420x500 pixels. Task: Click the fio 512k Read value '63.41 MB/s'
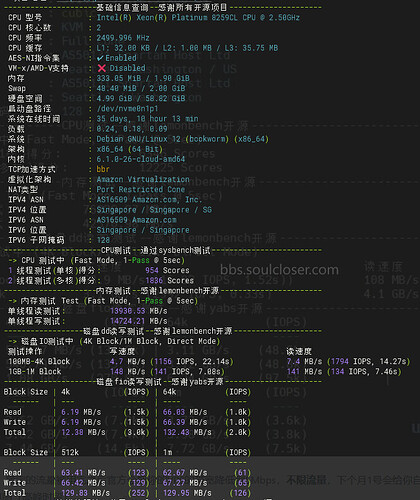click(83, 473)
